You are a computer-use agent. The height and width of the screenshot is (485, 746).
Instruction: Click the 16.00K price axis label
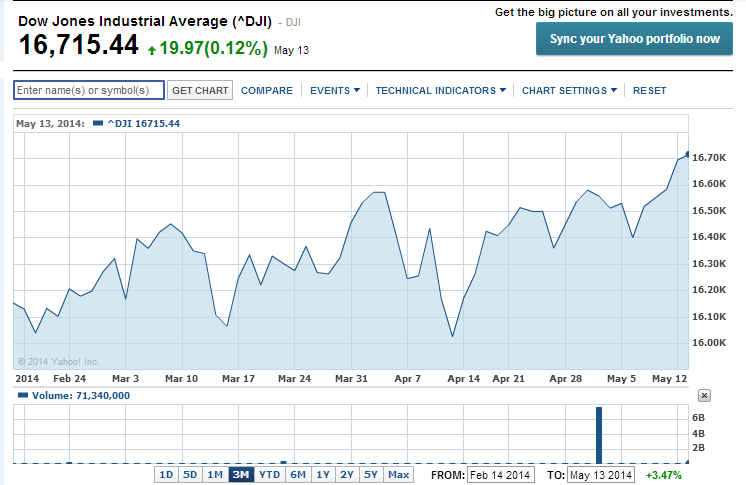709,343
